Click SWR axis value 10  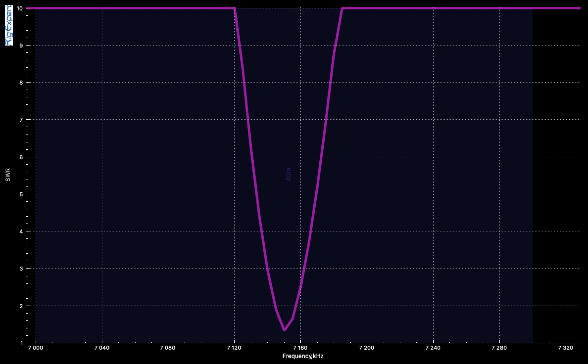point(20,8)
